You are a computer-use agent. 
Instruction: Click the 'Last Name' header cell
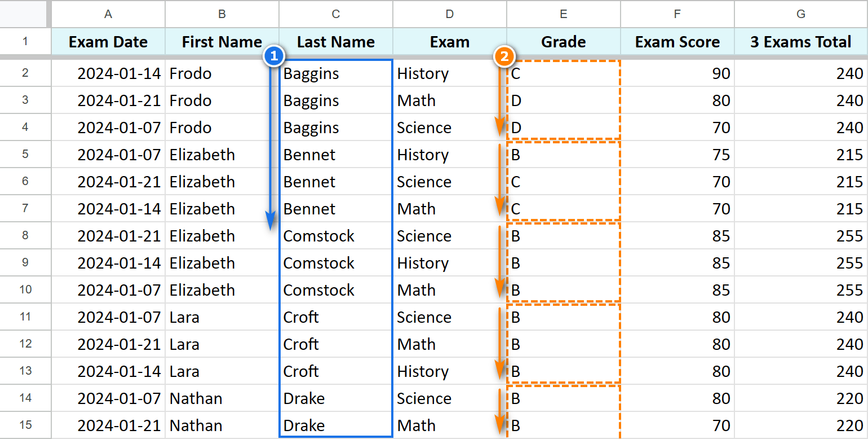pyautogui.click(x=336, y=42)
